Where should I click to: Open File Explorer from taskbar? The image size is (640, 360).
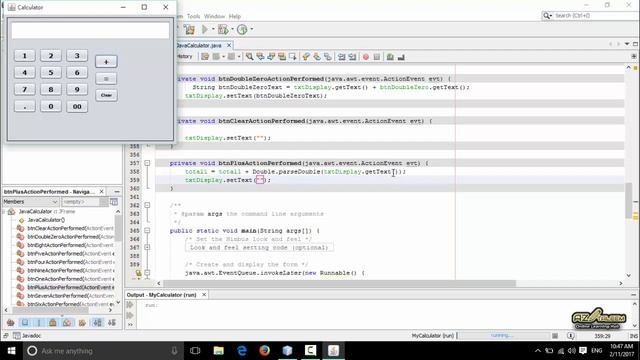pyautogui.click(x=219, y=351)
